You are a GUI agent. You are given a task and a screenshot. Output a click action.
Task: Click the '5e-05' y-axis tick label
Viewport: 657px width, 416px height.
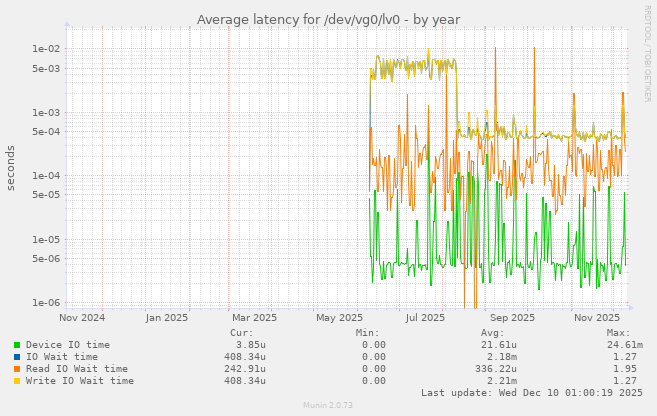coord(46,195)
